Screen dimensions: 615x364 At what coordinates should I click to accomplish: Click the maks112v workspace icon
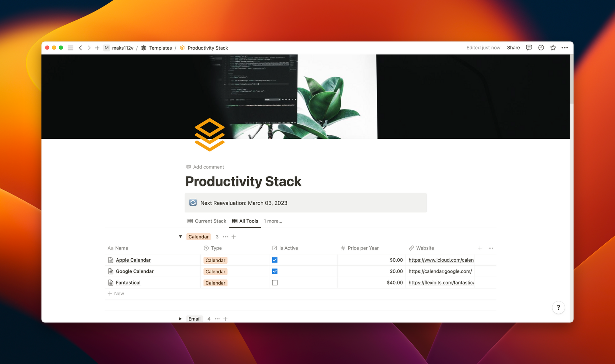point(106,48)
